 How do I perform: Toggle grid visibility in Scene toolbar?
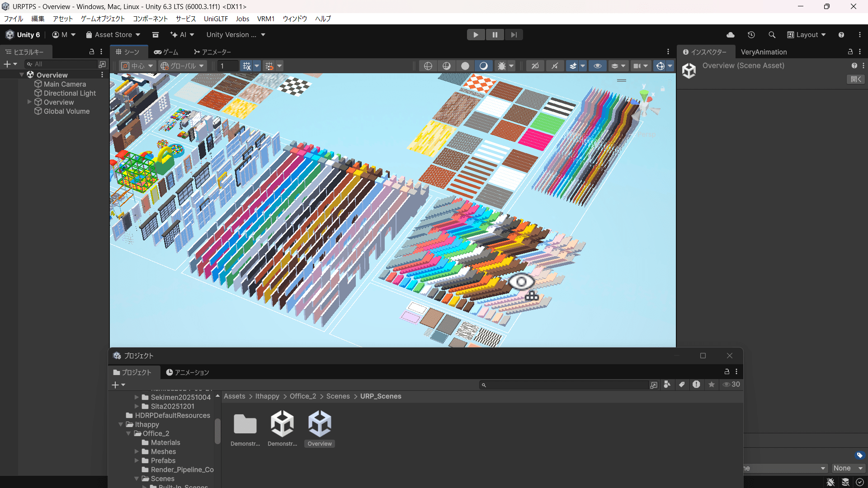(246, 66)
